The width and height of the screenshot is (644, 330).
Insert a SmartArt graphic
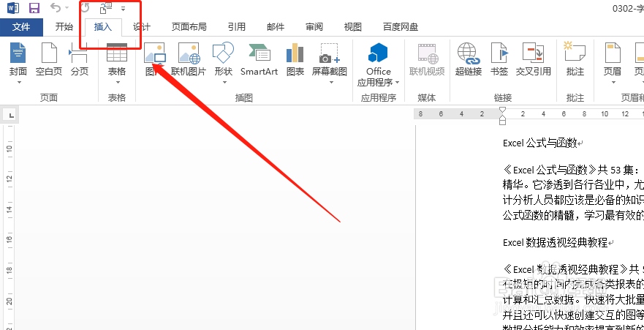(260, 59)
